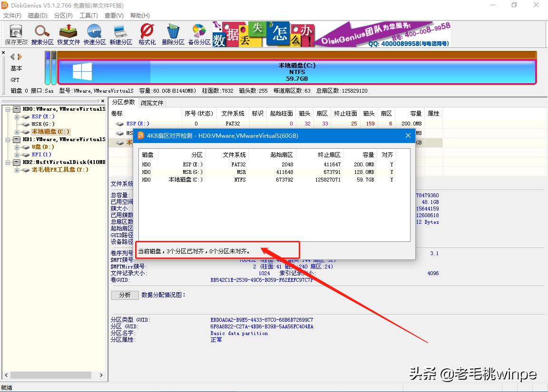Click the 分析 button

[x=125, y=295]
